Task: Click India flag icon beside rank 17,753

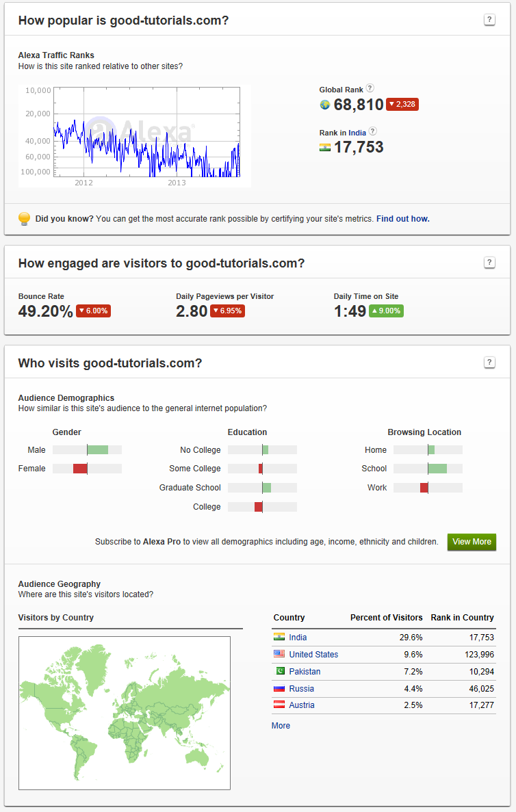Action: (325, 148)
